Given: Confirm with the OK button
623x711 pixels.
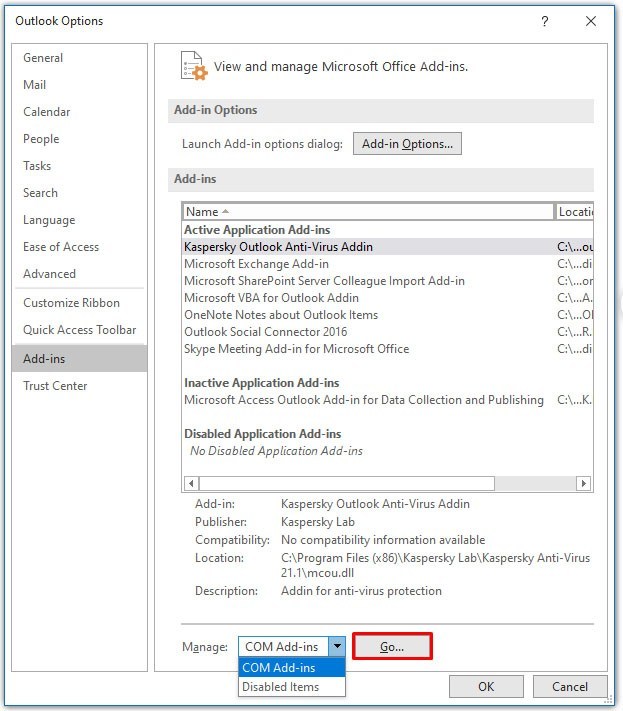Looking at the screenshot, I should click(486, 686).
